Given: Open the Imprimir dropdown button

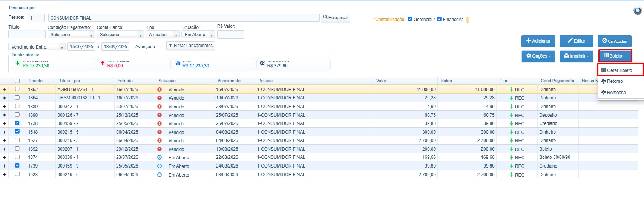Looking at the screenshot, I should (x=576, y=56).
